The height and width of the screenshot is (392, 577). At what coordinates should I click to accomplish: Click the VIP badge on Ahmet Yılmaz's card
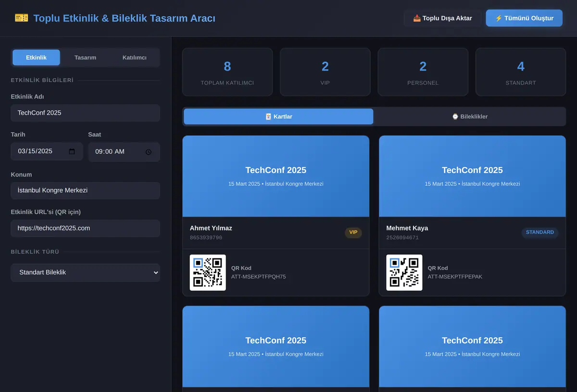pos(353,233)
